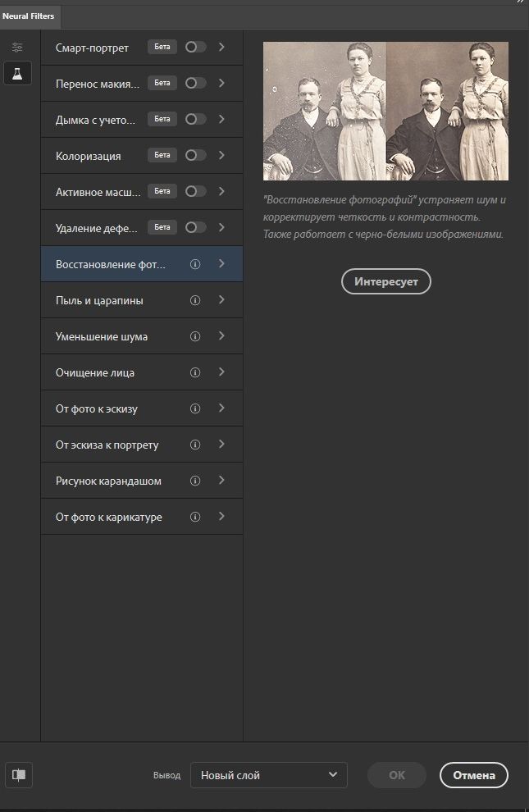Expand Восстановление фотографий via its chevron
This screenshot has width=529, height=812.
(x=221, y=263)
